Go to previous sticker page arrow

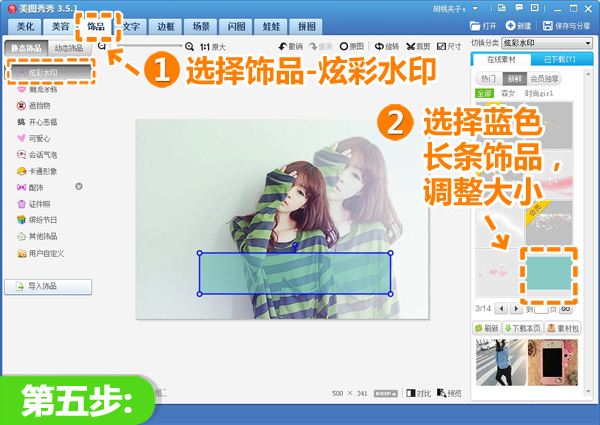pos(501,308)
